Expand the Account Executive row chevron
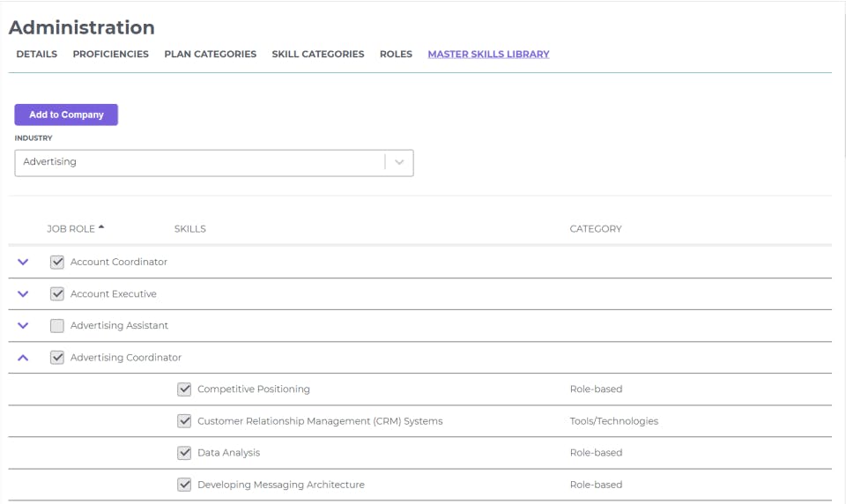This screenshot has height=504, width=846. point(23,294)
